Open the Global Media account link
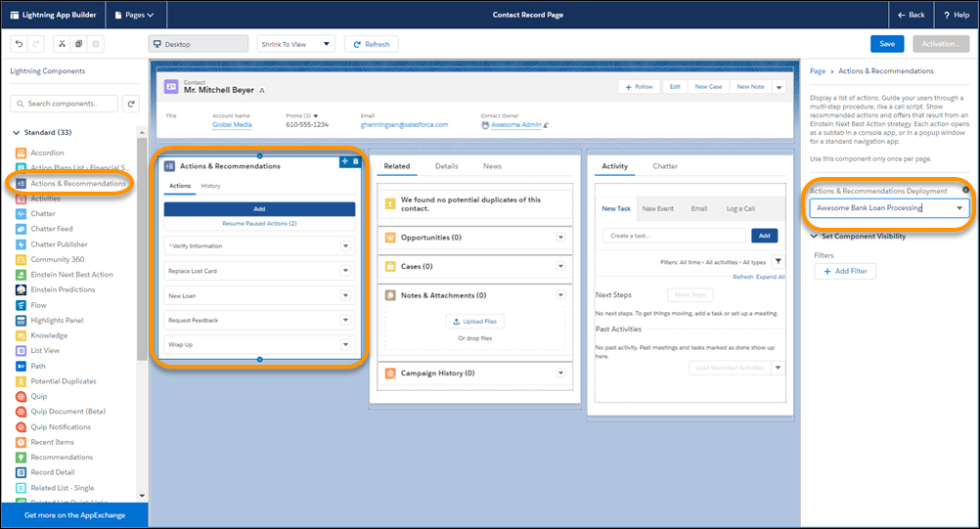980x529 pixels. click(232, 125)
